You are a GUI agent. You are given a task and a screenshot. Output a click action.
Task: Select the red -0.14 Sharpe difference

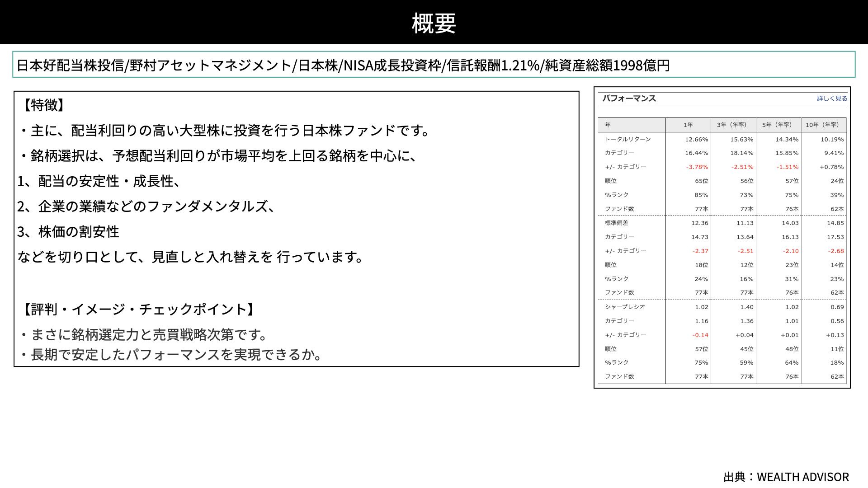click(x=700, y=335)
